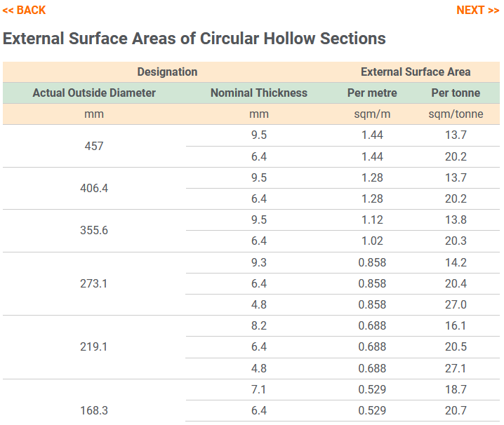Click the 8.2 nominal thickness value
The image size is (504, 425).
coord(259,325)
